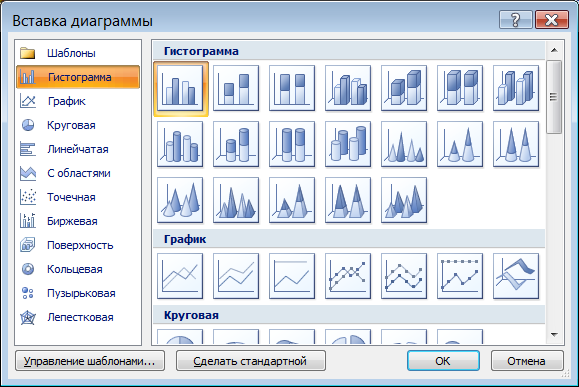The image size is (579, 387).
Task: Select the 3-D cone chart
Action: click(180, 200)
